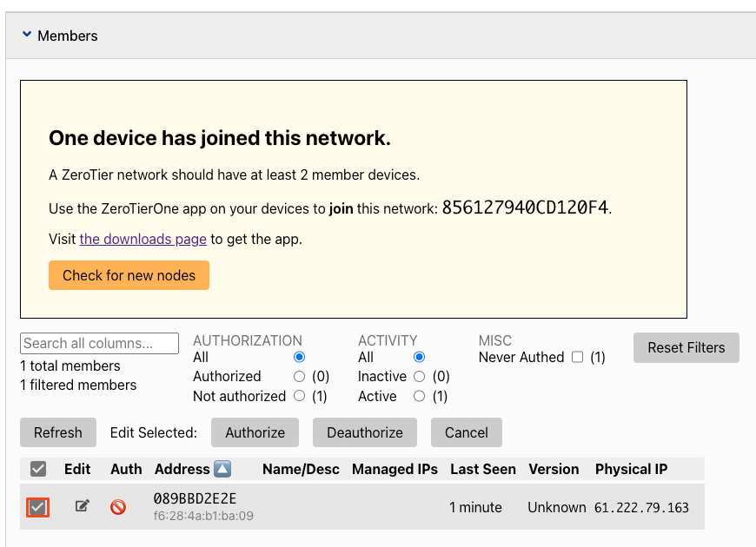Click the Auth column header

pos(126,469)
